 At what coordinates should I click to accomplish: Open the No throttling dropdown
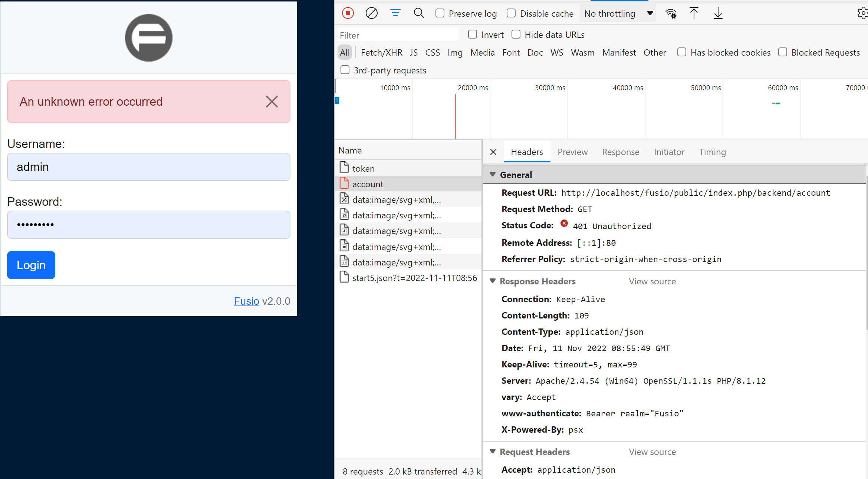[617, 14]
